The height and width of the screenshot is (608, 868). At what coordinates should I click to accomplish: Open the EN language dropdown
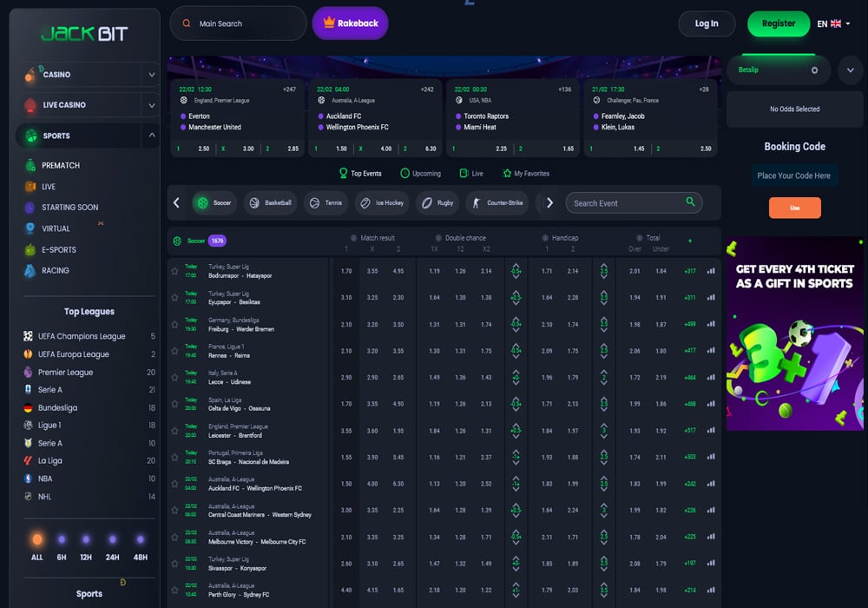pos(834,24)
